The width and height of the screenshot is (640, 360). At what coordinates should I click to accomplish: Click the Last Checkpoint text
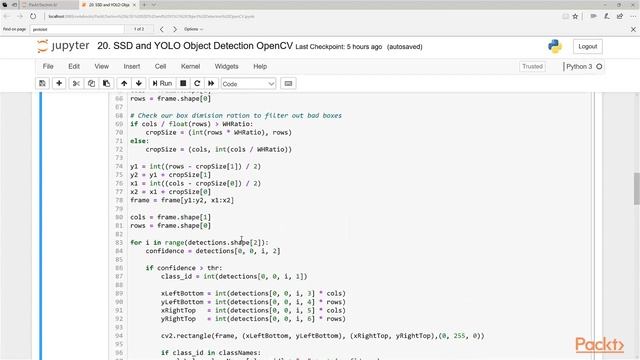(x=339, y=47)
